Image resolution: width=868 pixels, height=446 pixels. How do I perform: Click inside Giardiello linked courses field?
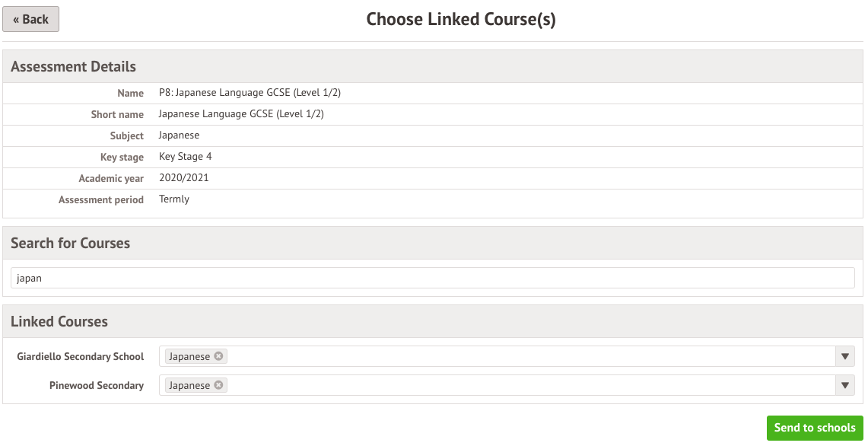pyautogui.click(x=525, y=356)
